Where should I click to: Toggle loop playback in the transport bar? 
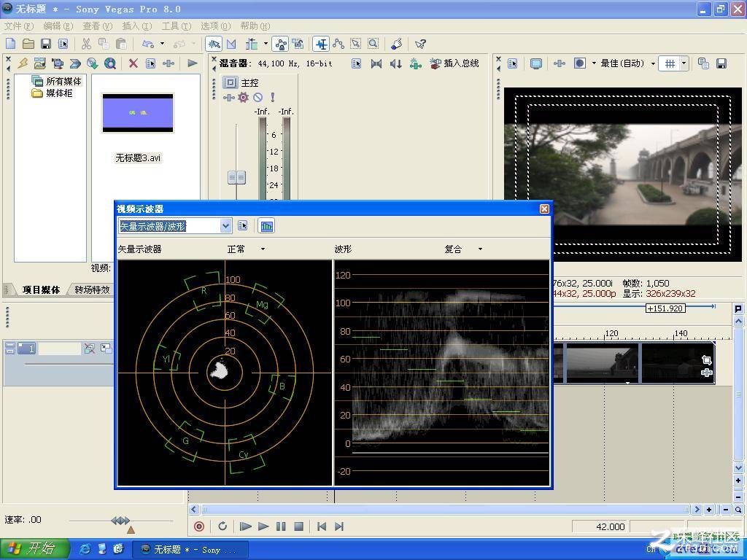coord(222,526)
